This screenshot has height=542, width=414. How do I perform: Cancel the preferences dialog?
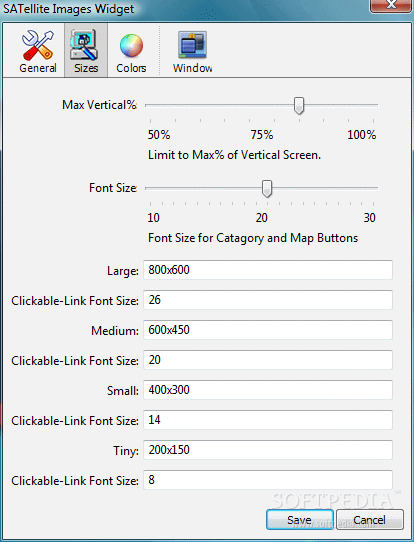click(369, 520)
